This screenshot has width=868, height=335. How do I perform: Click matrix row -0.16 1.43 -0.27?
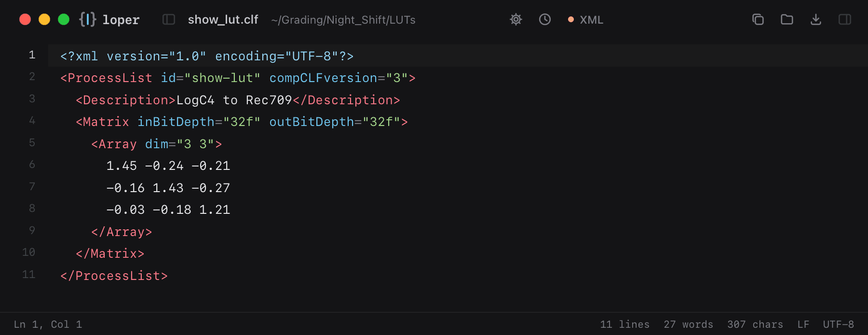(168, 188)
